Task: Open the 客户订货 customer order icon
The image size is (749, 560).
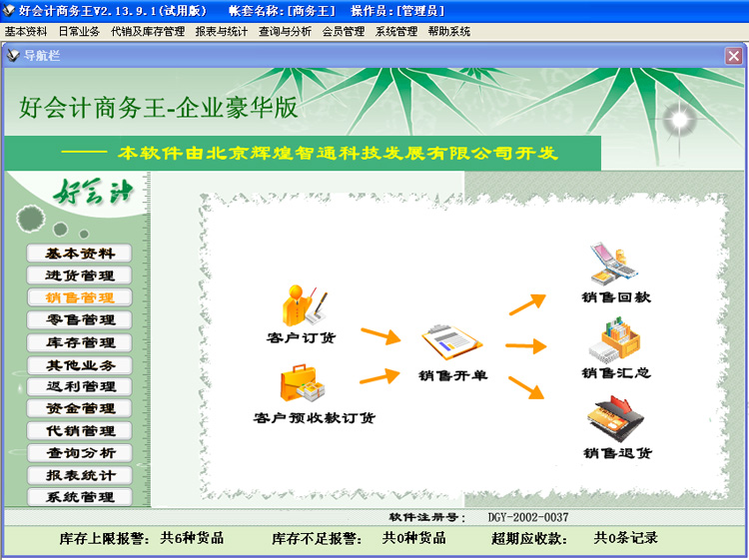Action: click(305, 305)
